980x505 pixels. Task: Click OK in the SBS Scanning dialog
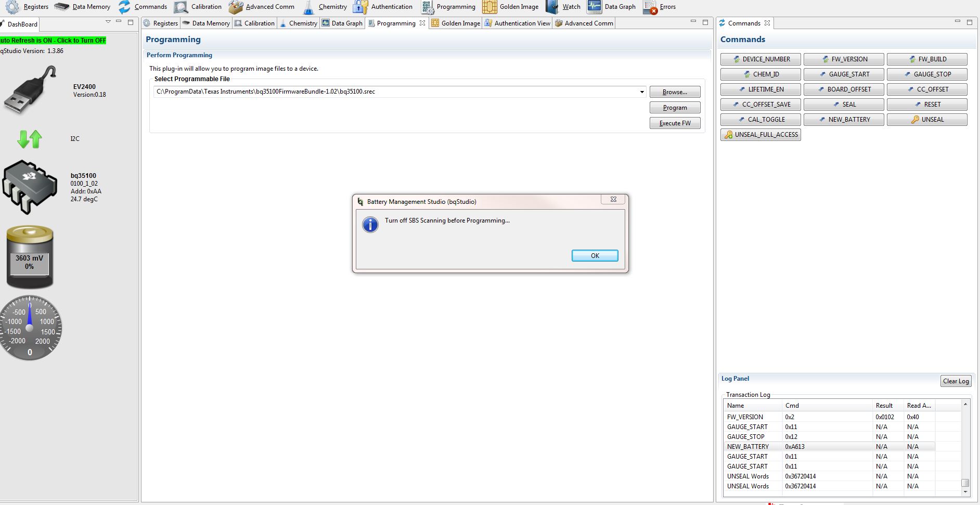coord(595,256)
